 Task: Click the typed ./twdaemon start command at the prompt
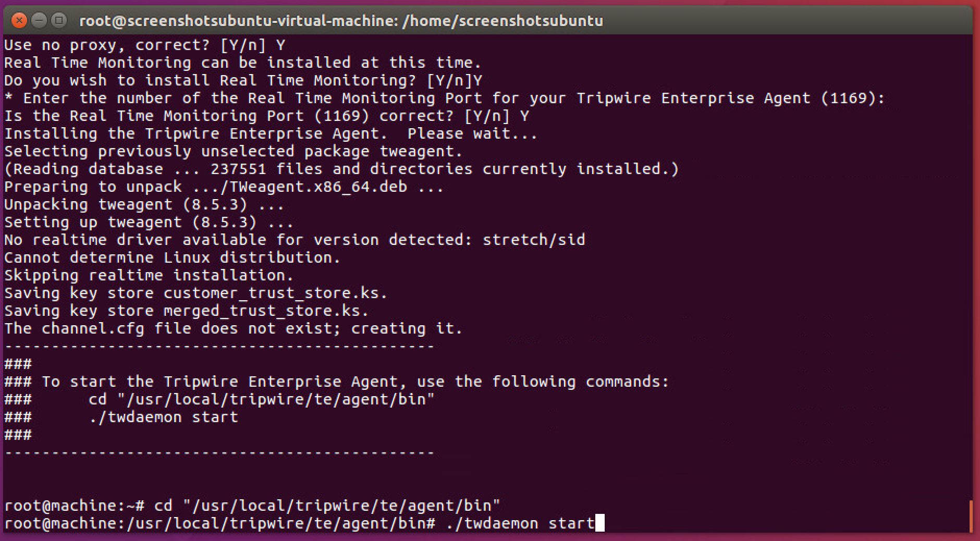(520, 523)
